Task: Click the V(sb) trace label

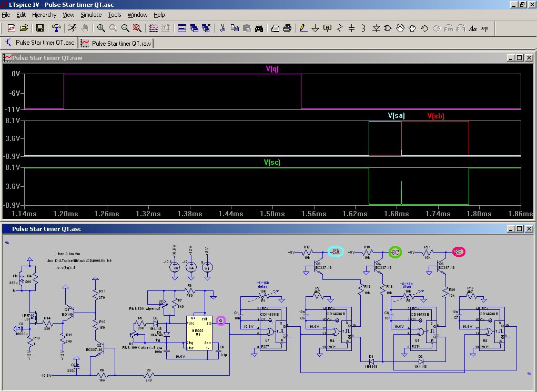Action: (x=435, y=116)
